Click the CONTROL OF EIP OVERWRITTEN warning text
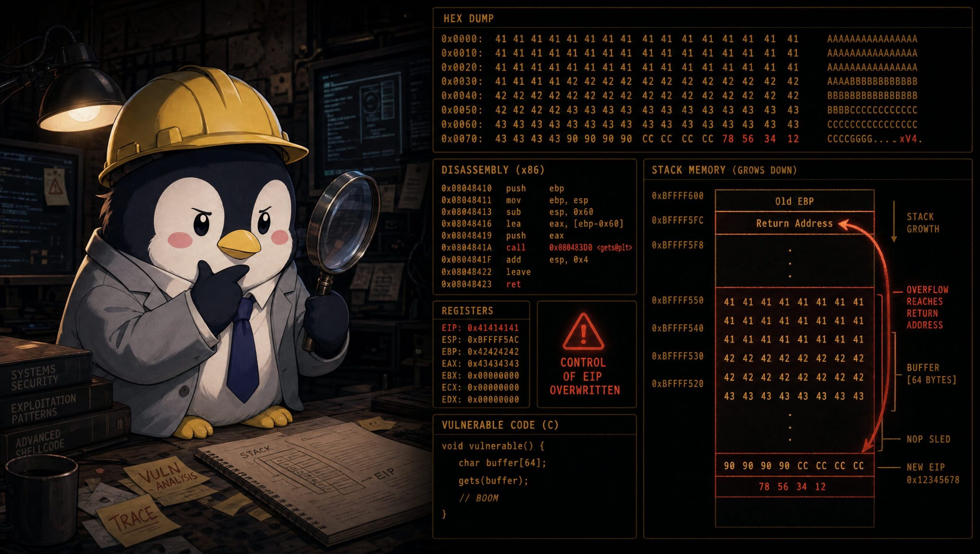Viewport: 980px width, 554px height. [585, 376]
